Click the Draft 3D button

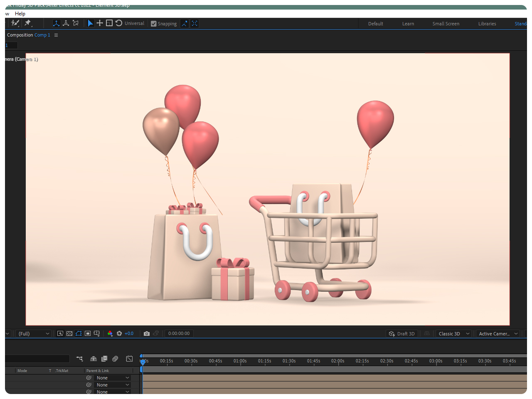click(401, 334)
